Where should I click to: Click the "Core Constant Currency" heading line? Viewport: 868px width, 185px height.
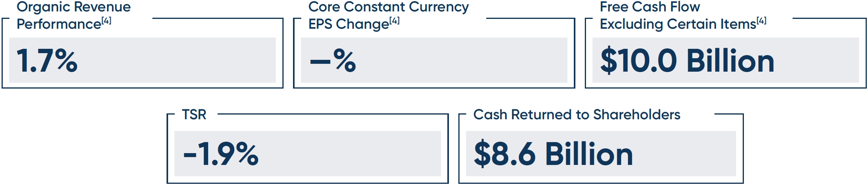tap(388, 7)
